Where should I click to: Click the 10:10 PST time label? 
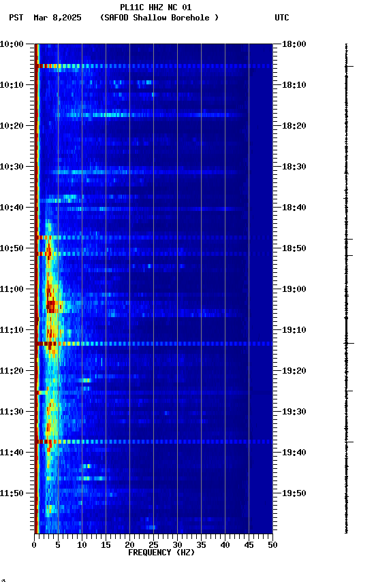click(12, 85)
